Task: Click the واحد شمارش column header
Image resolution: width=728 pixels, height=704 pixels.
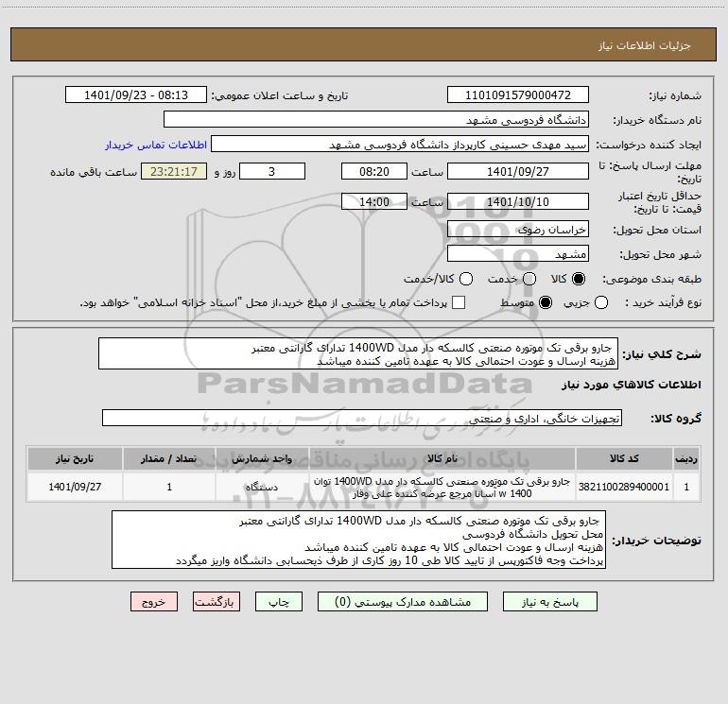Action: pyautogui.click(x=262, y=459)
